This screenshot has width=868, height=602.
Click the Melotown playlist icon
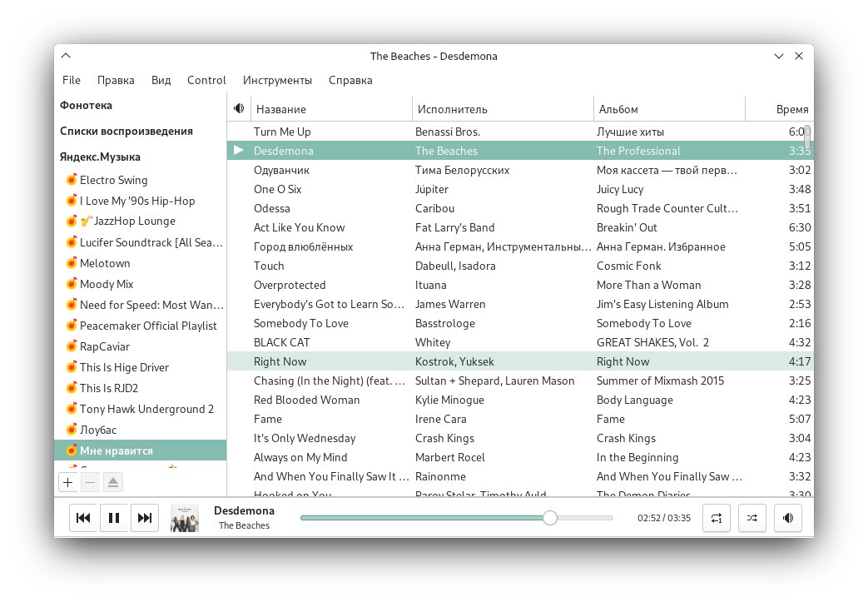72,263
